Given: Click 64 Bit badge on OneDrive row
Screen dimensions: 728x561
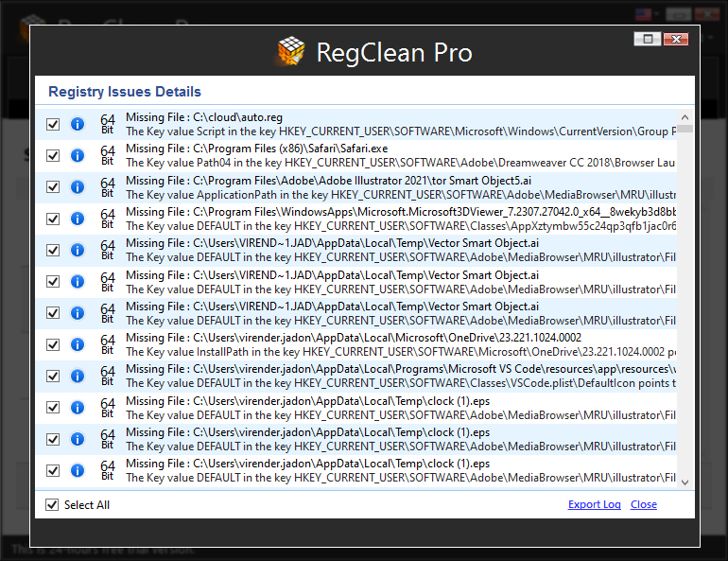Looking at the screenshot, I should point(107,344).
